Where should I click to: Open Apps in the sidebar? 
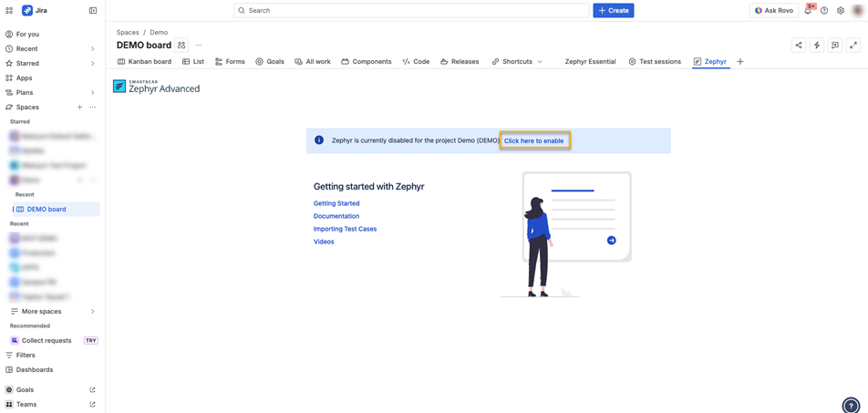pyautogui.click(x=53, y=78)
